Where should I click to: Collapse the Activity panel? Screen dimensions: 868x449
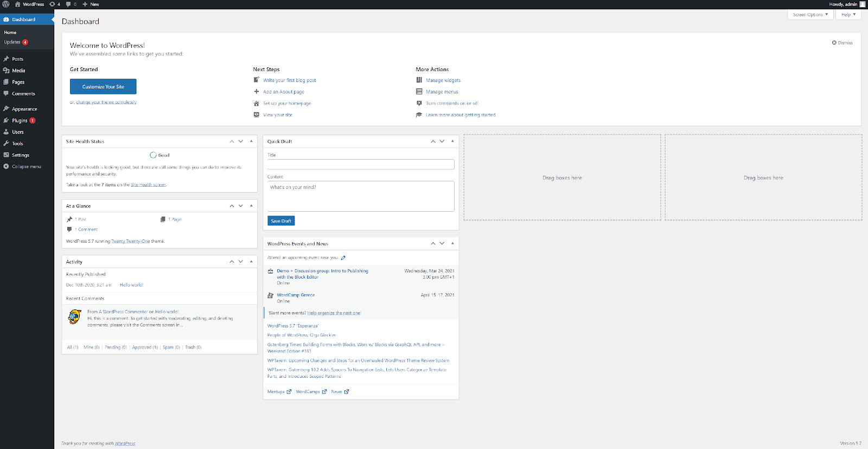251,261
